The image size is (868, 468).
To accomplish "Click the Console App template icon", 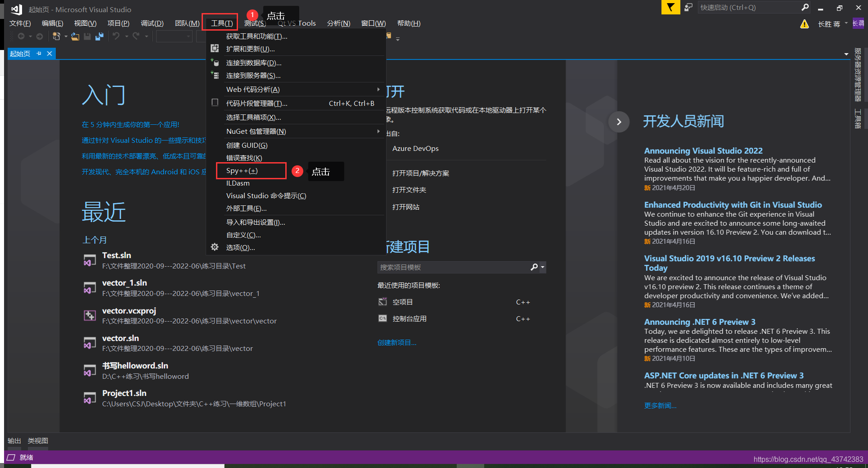I will (x=382, y=318).
